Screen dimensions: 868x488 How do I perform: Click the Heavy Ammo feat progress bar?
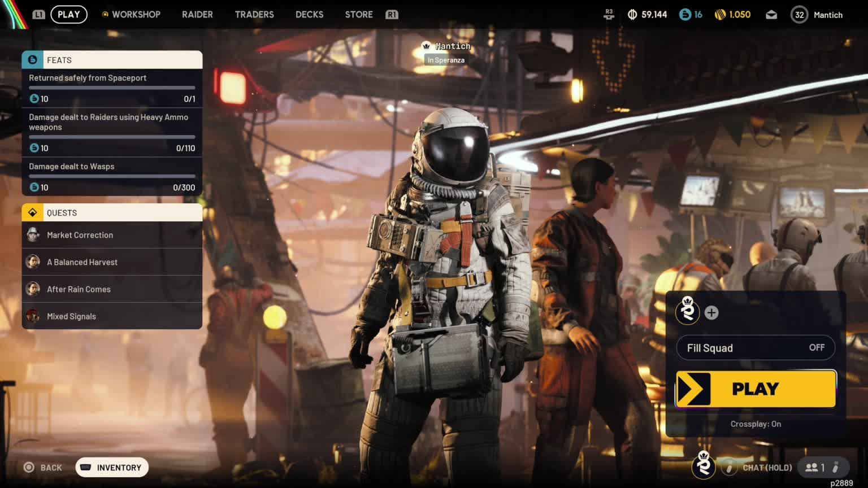pyautogui.click(x=112, y=137)
